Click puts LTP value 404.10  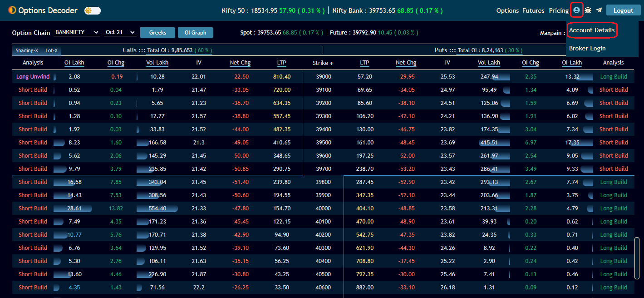pyautogui.click(x=364, y=209)
